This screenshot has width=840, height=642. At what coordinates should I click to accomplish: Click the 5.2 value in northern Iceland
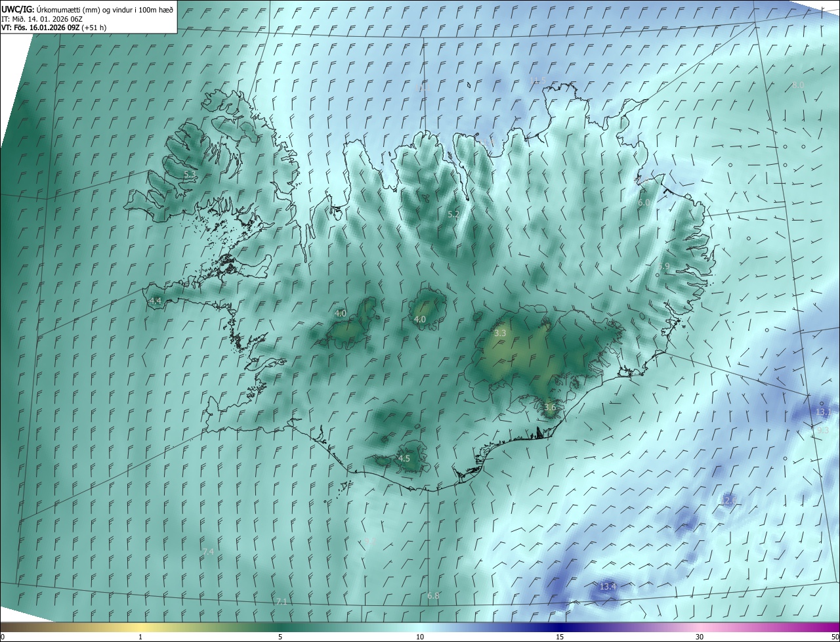453,215
